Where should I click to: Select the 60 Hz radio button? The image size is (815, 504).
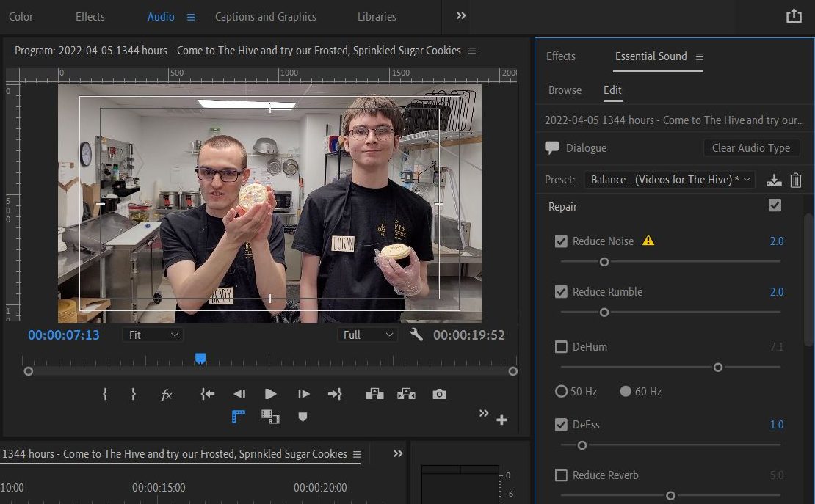pyautogui.click(x=626, y=391)
